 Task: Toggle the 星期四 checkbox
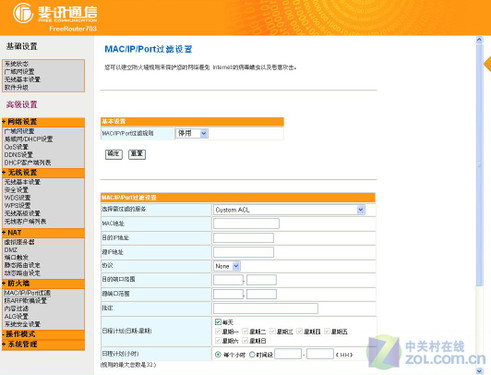pos(300,331)
